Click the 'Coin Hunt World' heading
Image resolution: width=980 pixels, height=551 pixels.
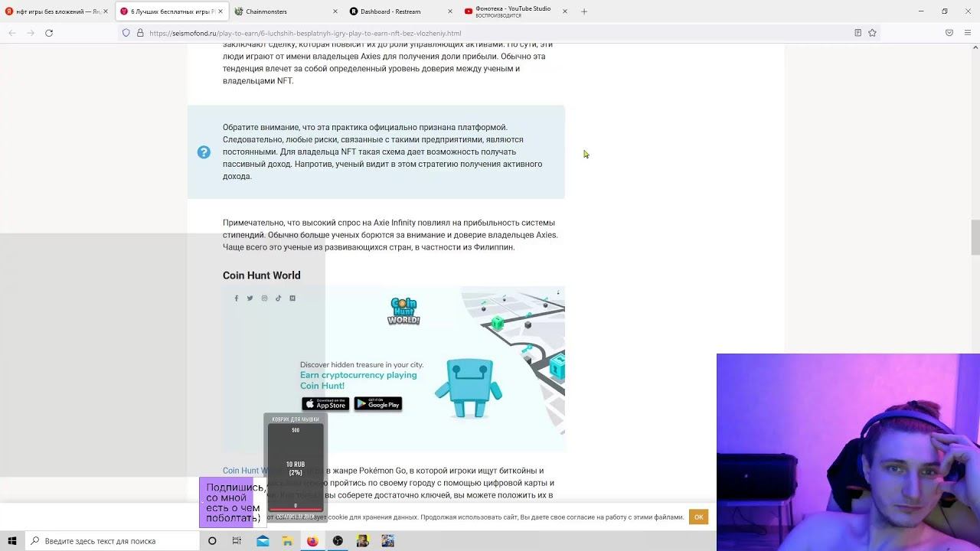(262, 275)
